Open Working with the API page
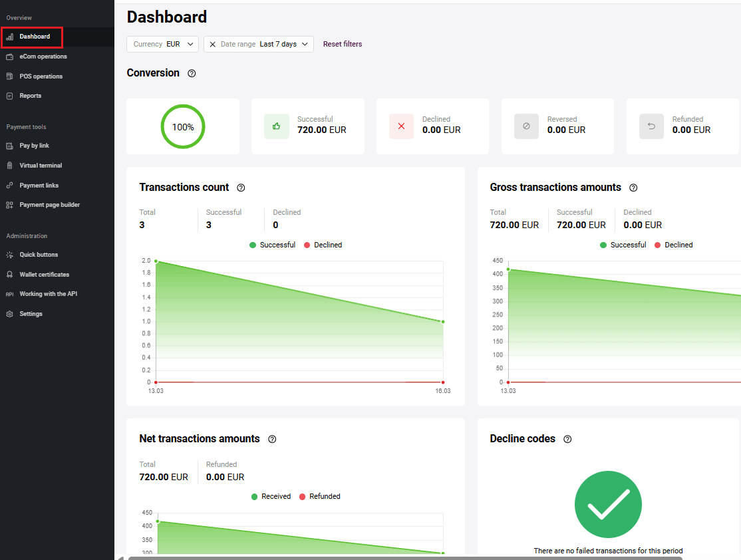The image size is (741, 560). pos(48,294)
